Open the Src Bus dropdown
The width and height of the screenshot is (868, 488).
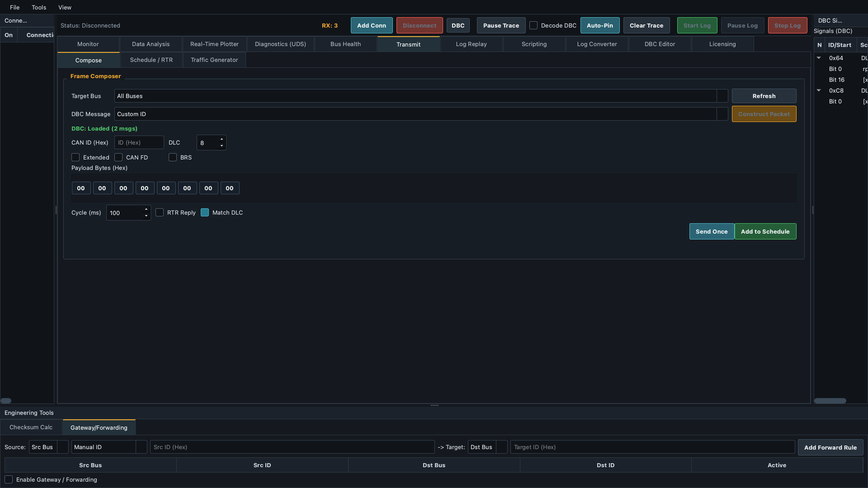tap(49, 447)
